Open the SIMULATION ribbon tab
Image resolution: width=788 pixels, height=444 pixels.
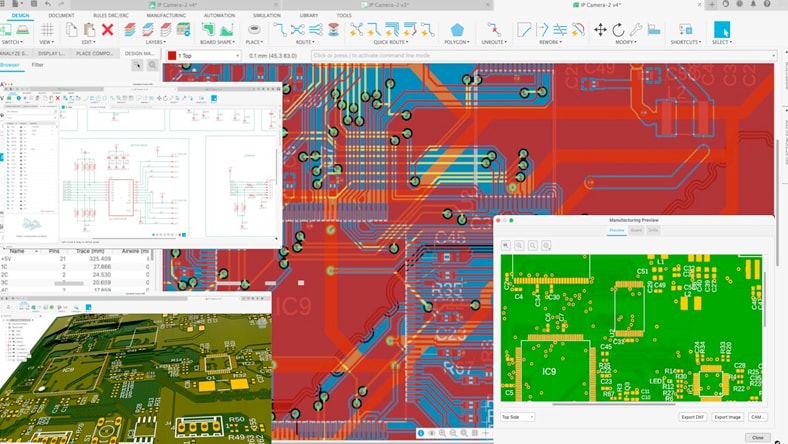[x=266, y=16]
